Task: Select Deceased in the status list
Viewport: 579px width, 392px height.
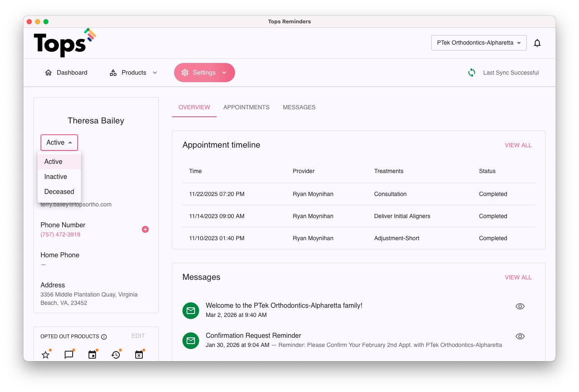Action: 59,192
